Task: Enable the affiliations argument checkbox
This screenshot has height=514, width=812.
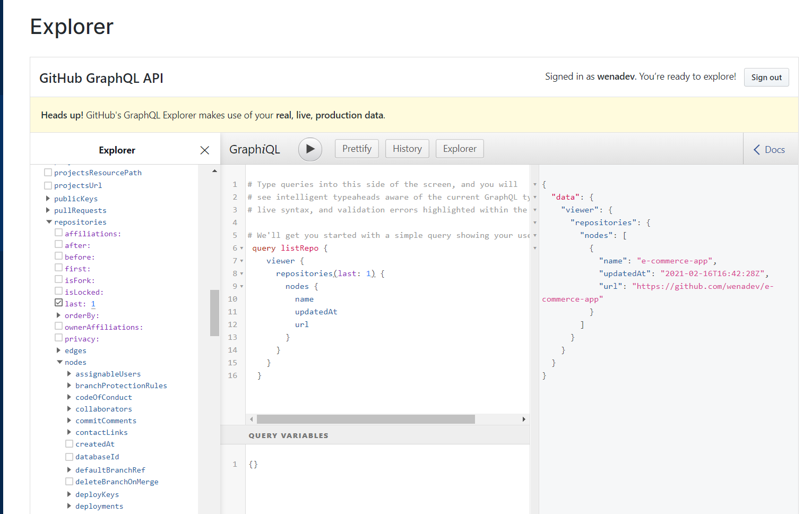Action: [59, 233]
